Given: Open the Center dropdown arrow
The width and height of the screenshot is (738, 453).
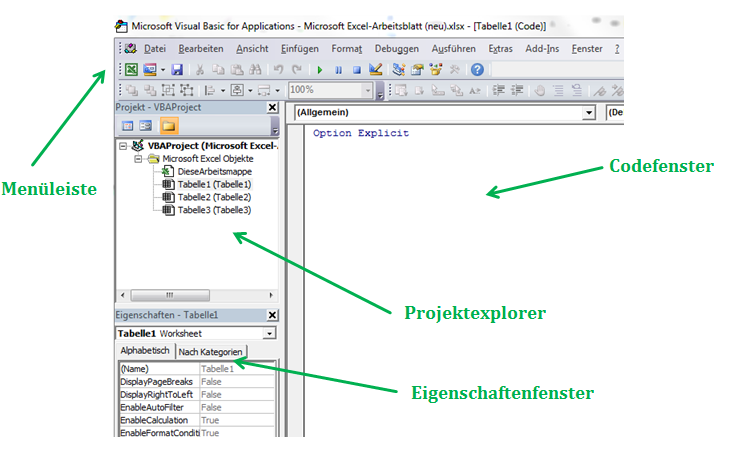Looking at the screenshot, I should tap(250, 90).
